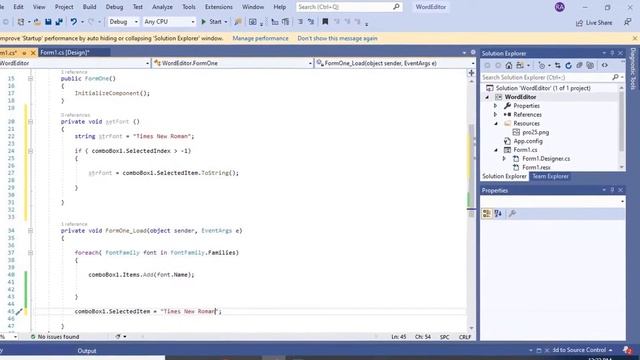Click Collapse All icon in Solution Explorer

[579, 65]
